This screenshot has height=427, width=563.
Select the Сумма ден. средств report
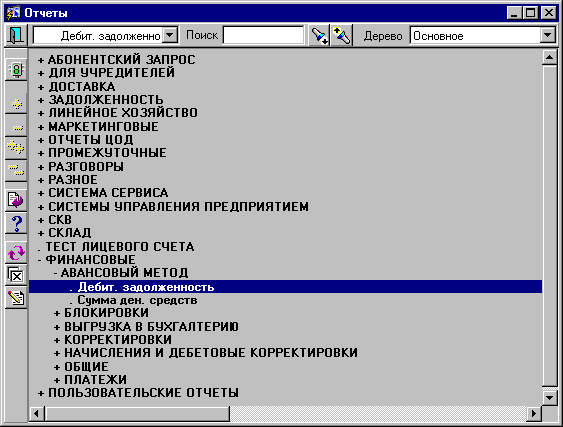tap(137, 300)
